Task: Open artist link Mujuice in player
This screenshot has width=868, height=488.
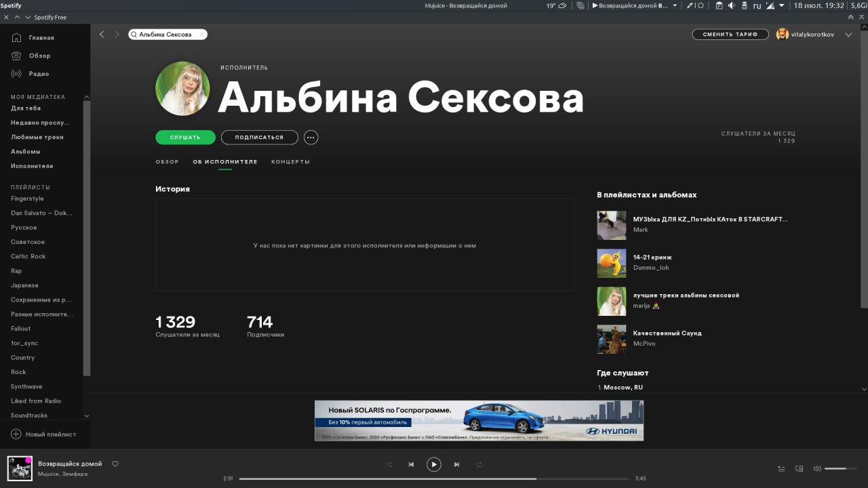Action: tap(48, 474)
